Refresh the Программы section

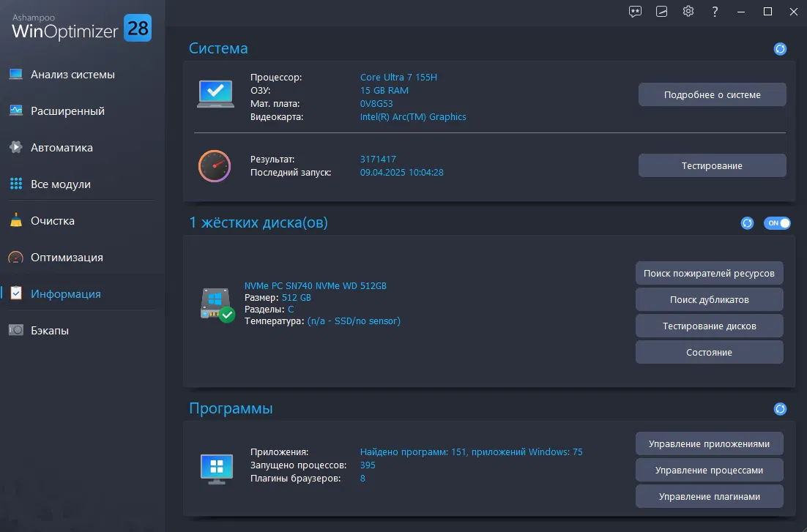(780, 408)
